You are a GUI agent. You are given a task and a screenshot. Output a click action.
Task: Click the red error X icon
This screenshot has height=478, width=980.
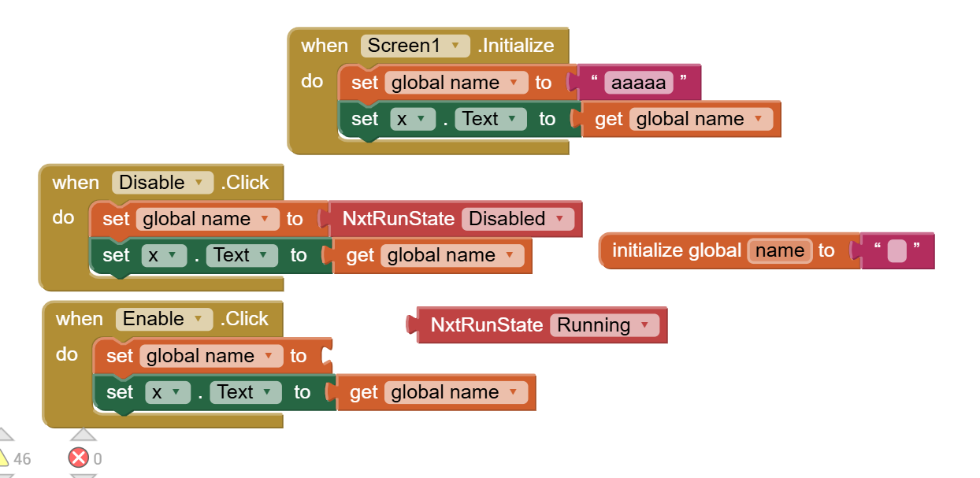click(79, 458)
